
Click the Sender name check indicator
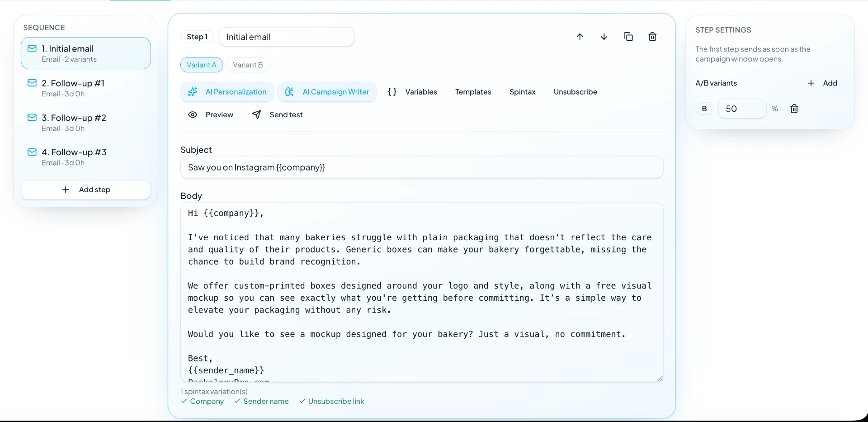(261, 401)
